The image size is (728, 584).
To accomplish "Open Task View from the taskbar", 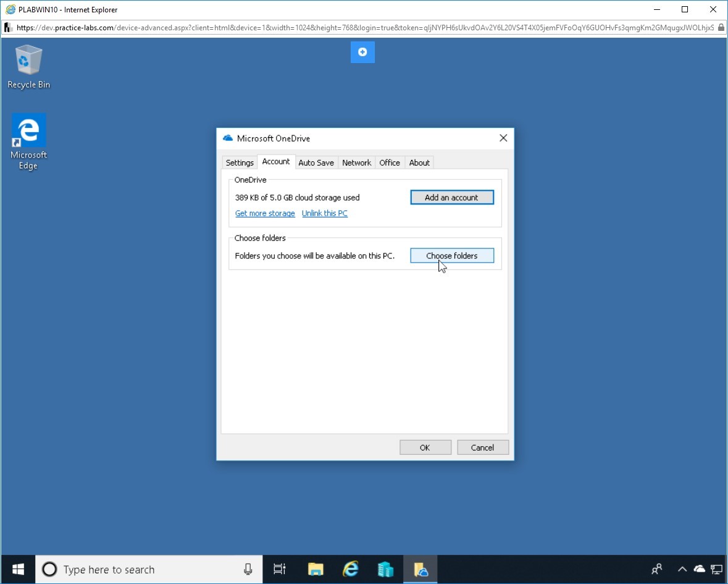I will click(280, 569).
